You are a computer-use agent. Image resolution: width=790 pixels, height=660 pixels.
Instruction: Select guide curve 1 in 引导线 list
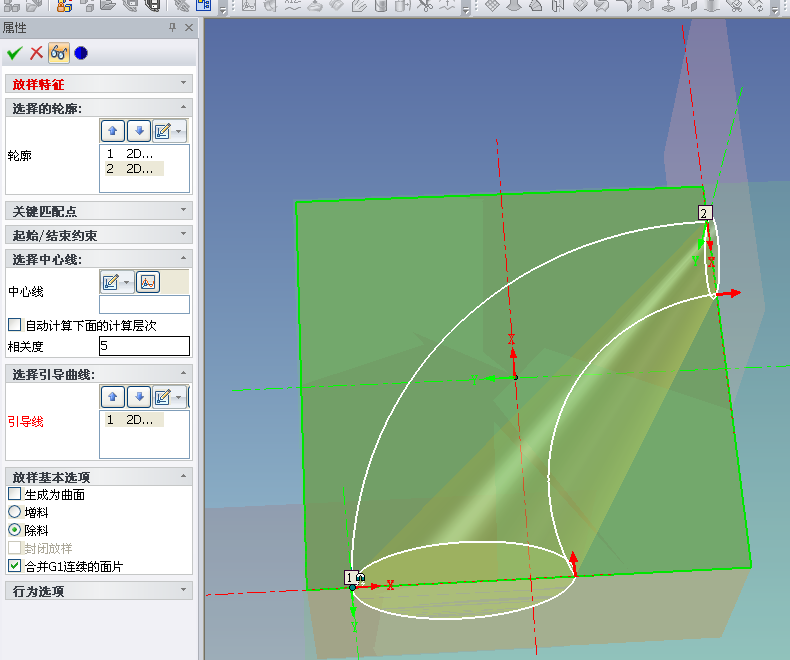[x=133, y=420]
